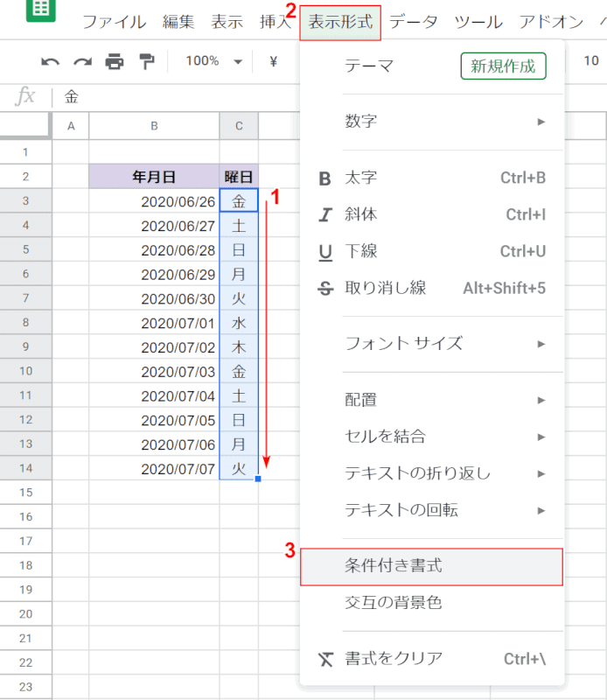Click the font size 10 field

[591, 60]
